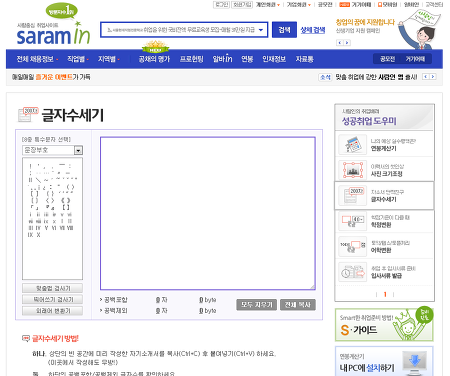Click the 공모전 button in navigation bar
Viewport: 450px width, 376px height.
tap(388, 59)
